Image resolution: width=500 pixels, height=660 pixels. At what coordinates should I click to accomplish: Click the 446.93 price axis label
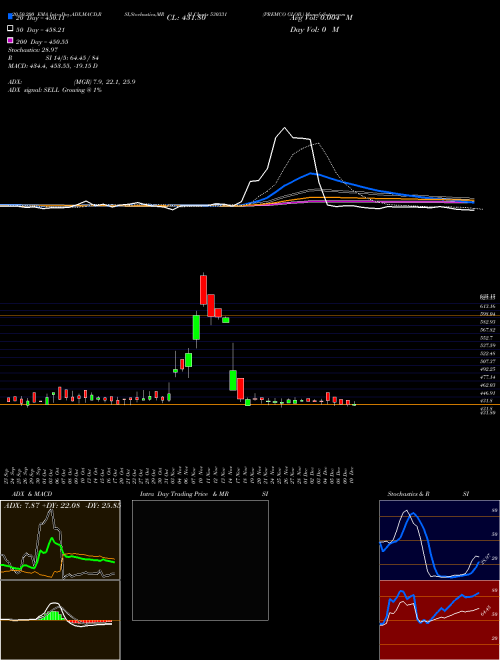488,393
